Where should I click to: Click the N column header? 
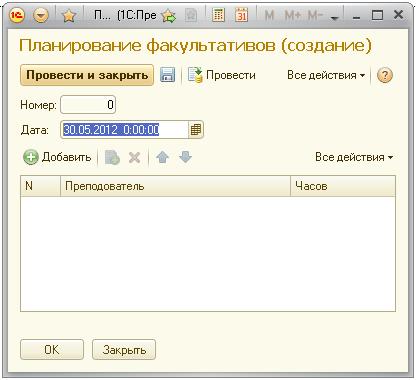40,186
